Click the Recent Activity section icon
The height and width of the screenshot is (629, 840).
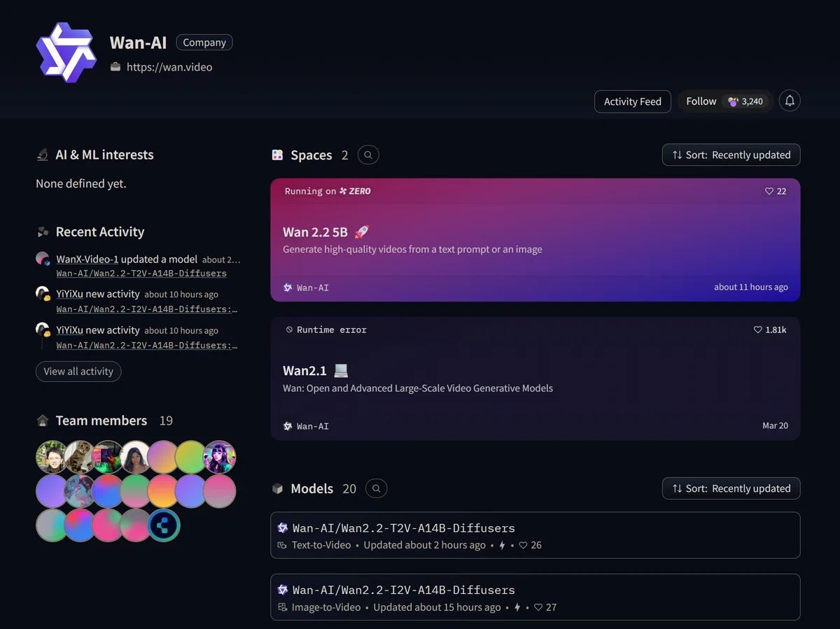[x=43, y=232]
